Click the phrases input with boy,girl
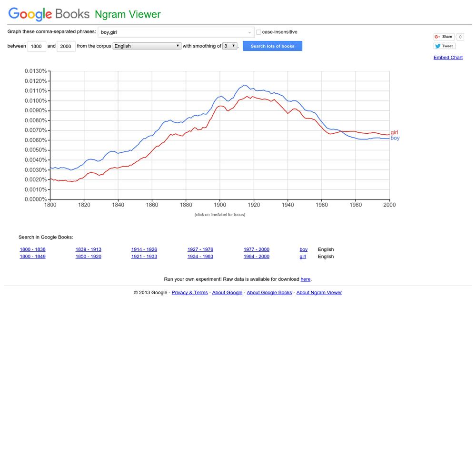The image size is (476, 476). click(x=171, y=32)
